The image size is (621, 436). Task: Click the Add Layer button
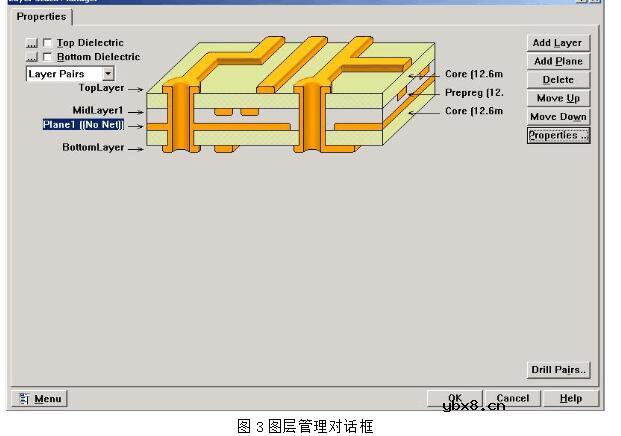click(x=557, y=43)
